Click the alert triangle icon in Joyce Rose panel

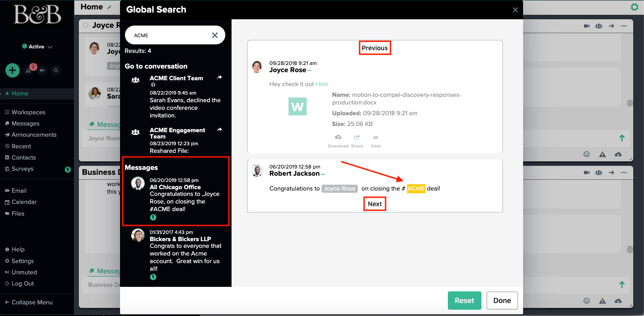[x=602, y=154]
